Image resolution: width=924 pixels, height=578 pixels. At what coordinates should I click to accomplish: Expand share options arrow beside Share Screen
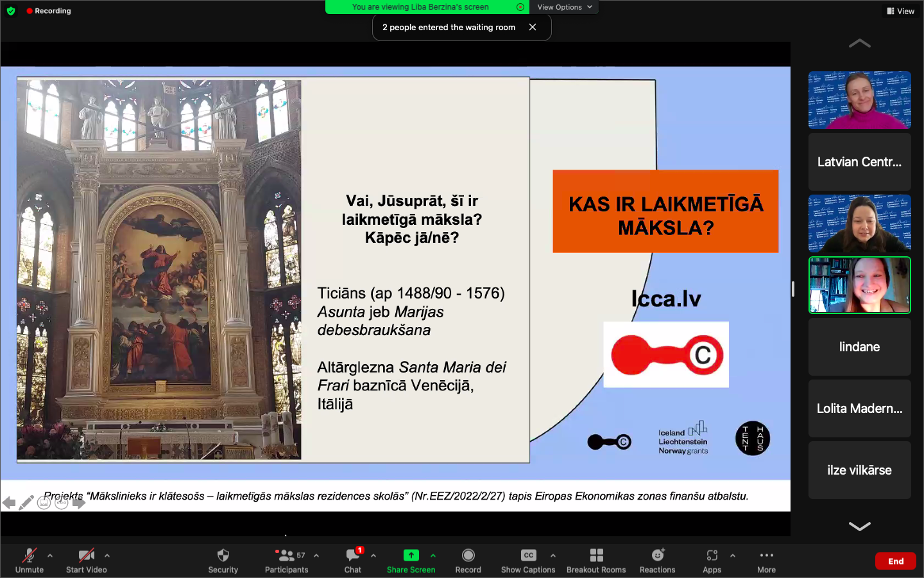pos(433,556)
